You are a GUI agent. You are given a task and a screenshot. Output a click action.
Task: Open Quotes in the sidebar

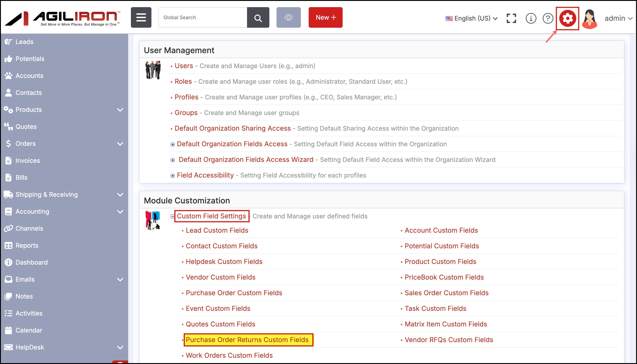(x=26, y=127)
